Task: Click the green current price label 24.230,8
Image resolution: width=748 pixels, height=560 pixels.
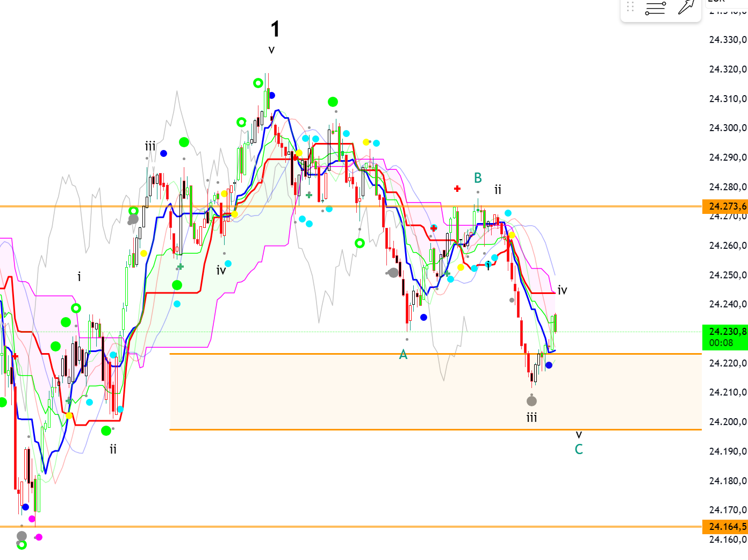Action: 725,337
